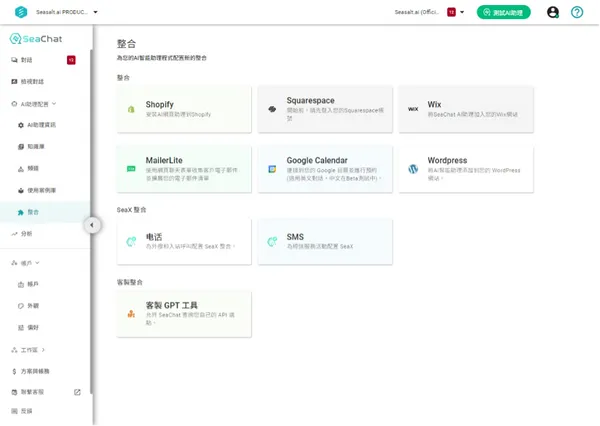Open the Seasalt.ai (Offici... dropdown arrow
The height and width of the screenshot is (426, 600).
click(462, 12)
